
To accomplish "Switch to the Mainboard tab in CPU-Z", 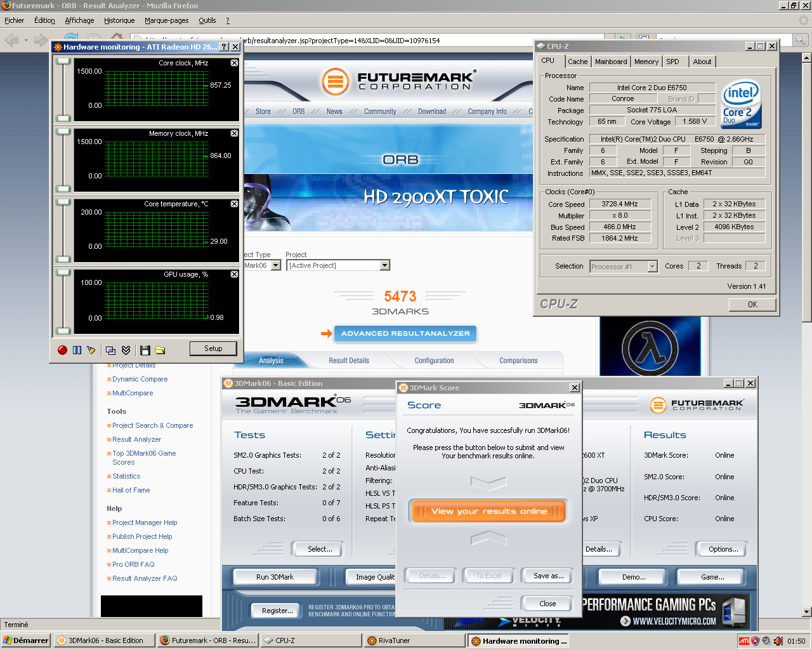I will pyautogui.click(x=611, y=62).
